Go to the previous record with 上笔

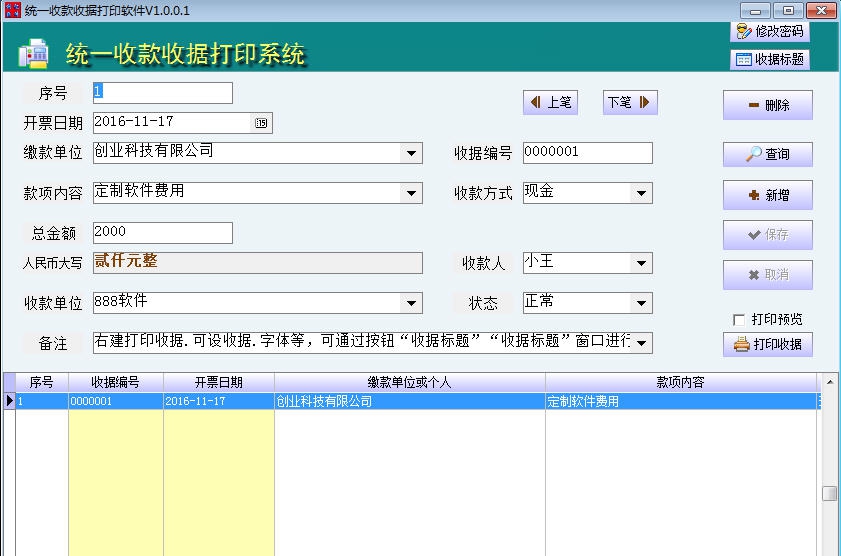point(550,102)
